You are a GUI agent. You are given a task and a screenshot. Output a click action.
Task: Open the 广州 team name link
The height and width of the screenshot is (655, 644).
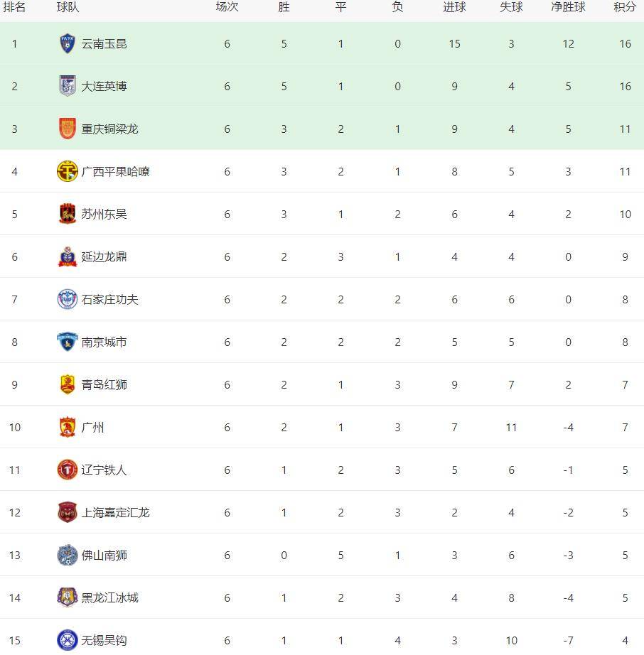92,427
